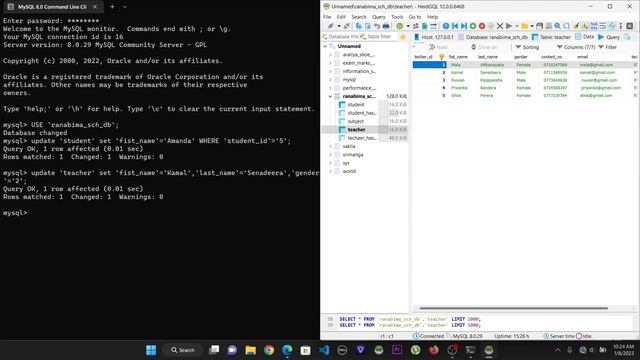640x360 pixels.
Task: Click the copy icon in HeidiSQL toolbar
Action: point(358,26)
